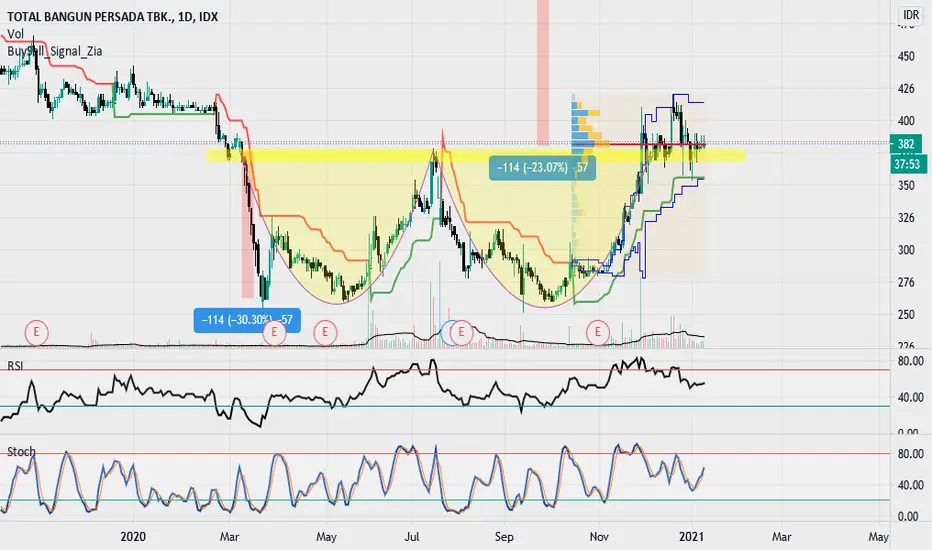
Task: Click the leftmost earnings E marker
Action: tap(36, 332)
